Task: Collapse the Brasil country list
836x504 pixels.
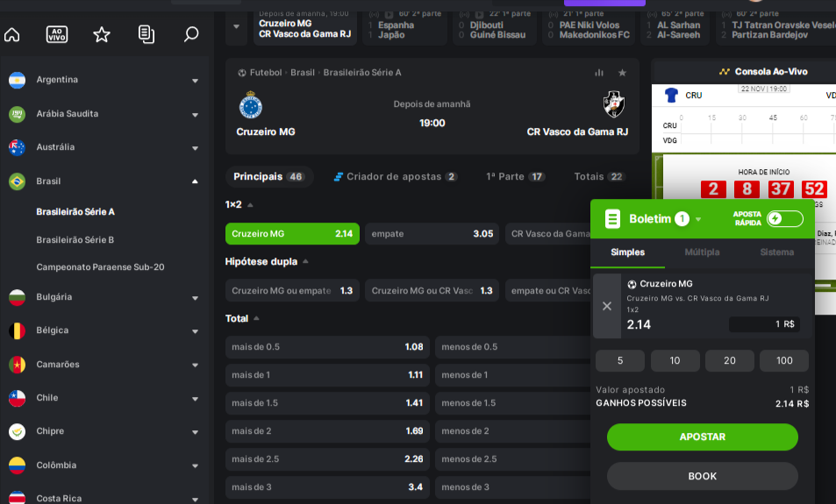Action: pyautogui.click(x=195, y=181)
